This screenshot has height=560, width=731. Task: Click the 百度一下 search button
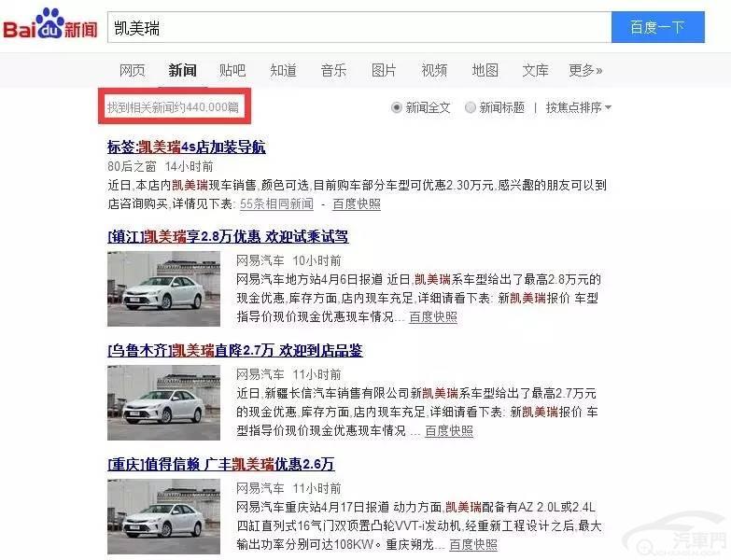[658, 27]
